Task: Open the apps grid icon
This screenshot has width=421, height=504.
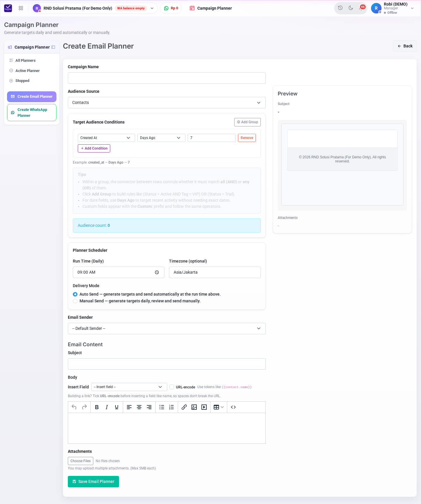Action: tap(21, 8)
